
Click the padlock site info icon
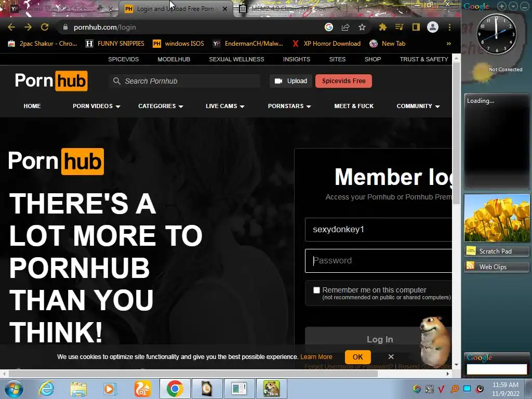(65, 27)
